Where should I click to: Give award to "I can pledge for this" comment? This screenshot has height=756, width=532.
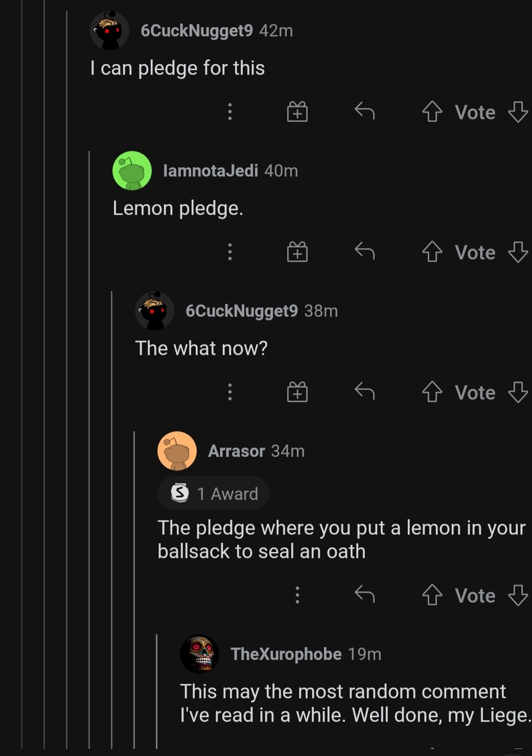point(297,112)
